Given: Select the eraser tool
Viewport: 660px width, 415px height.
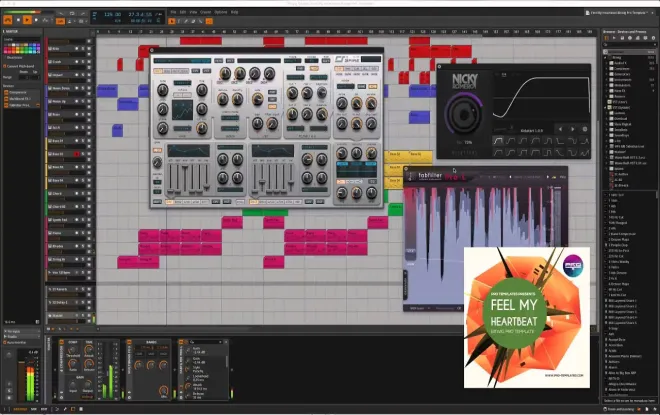Looking at the screenshot, I should pyautogui.click(x=193, y=21).
